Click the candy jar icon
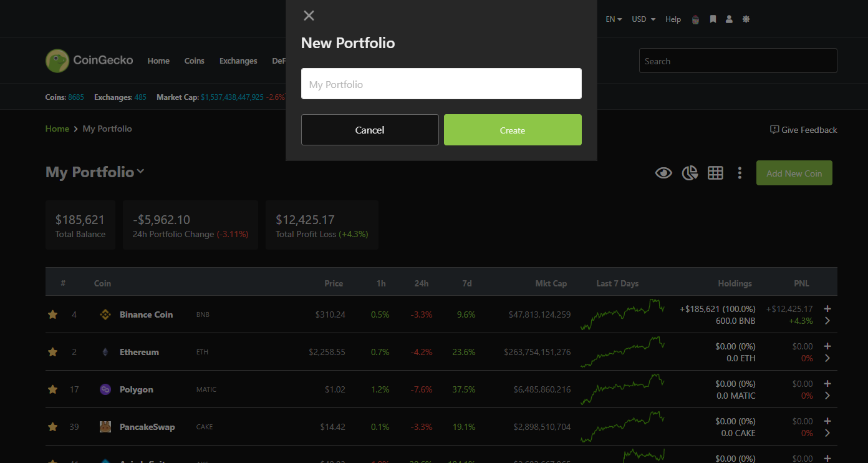 click(x=695, y=19)
